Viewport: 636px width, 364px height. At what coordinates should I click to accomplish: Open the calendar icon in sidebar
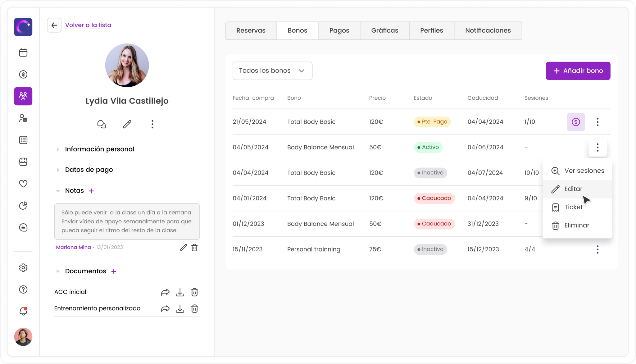pyautogui.click(x=23, y=52)
